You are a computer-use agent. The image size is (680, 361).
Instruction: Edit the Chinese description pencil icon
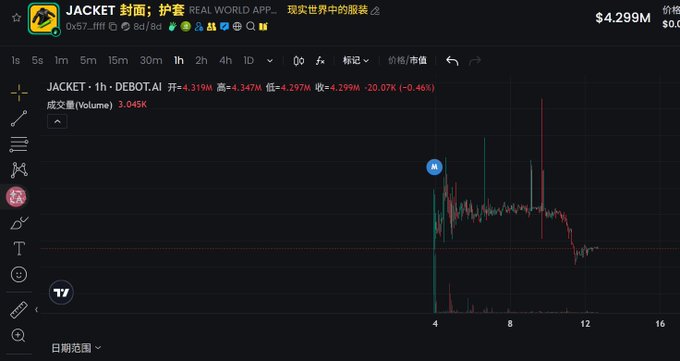(376, 11)
